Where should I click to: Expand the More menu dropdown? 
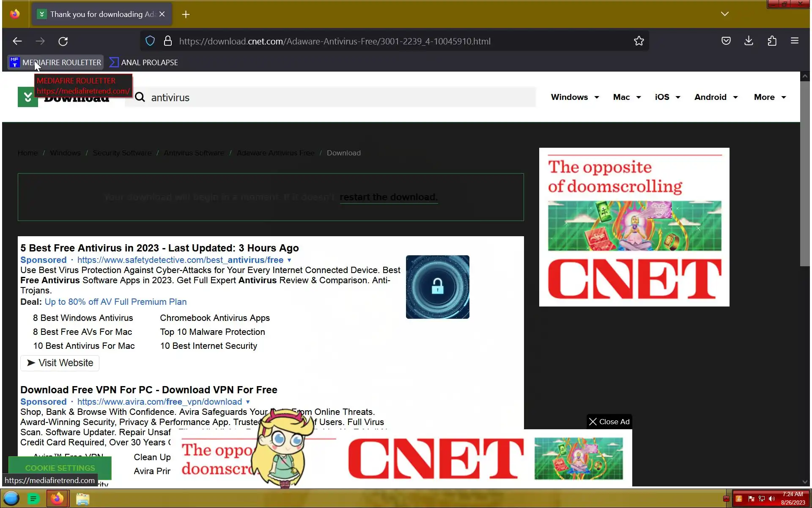pos(770,97)
